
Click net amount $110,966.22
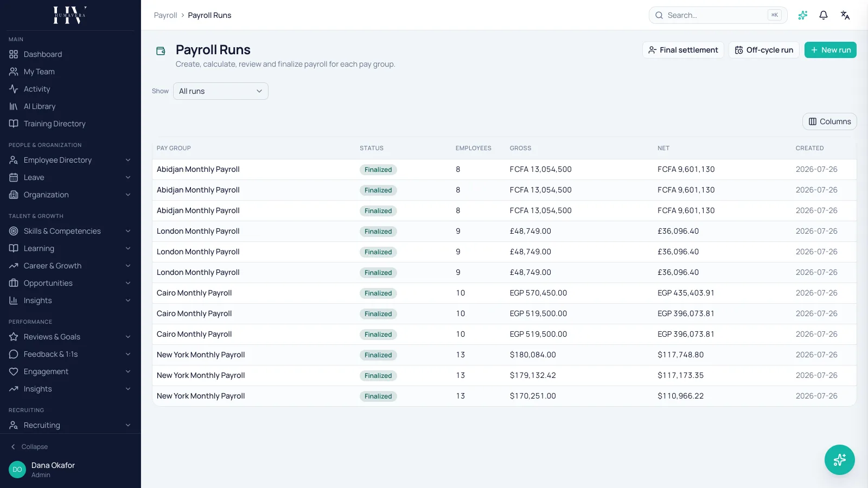pos(680,396)
